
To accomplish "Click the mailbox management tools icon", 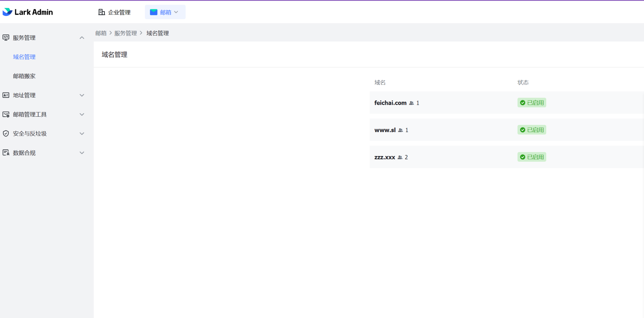I will coord(6,114).
